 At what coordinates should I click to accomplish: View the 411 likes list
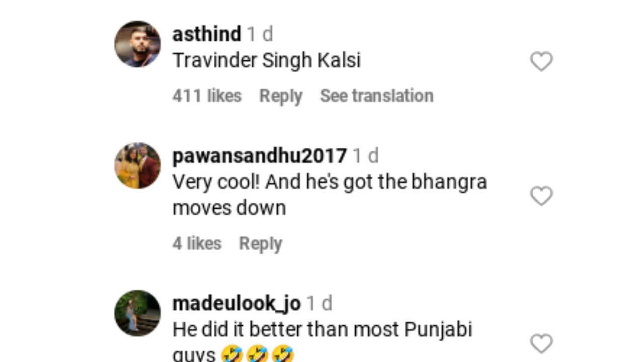coord(207,96)
